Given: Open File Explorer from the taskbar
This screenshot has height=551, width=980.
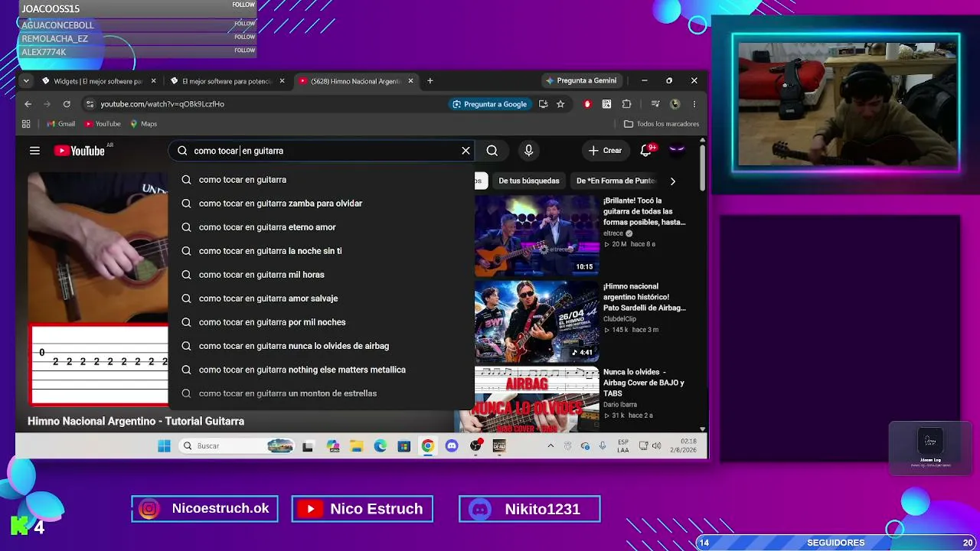Looking at the screenshot, I should 356,446.
